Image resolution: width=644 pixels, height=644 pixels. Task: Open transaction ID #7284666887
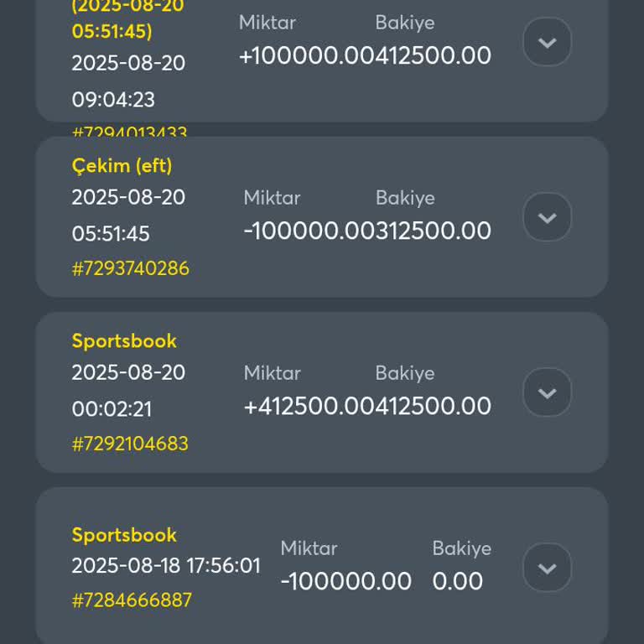pos(132,600)
